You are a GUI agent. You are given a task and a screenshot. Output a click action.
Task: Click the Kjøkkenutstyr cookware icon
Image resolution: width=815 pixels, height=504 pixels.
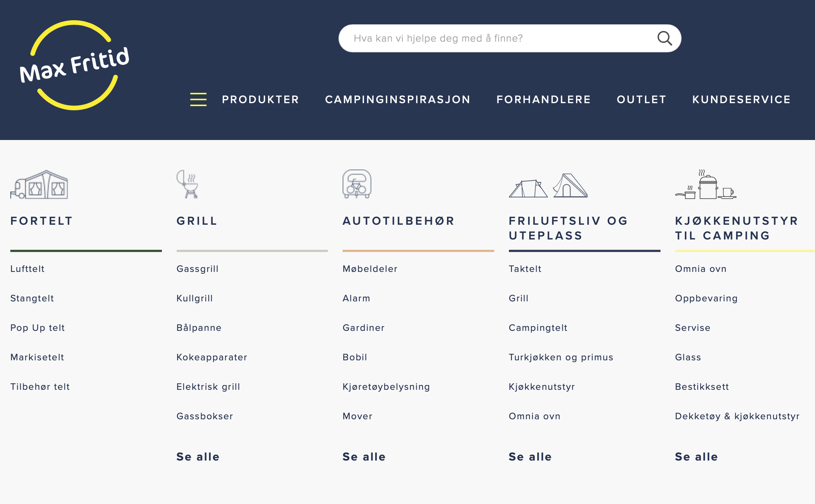[705, 185]
